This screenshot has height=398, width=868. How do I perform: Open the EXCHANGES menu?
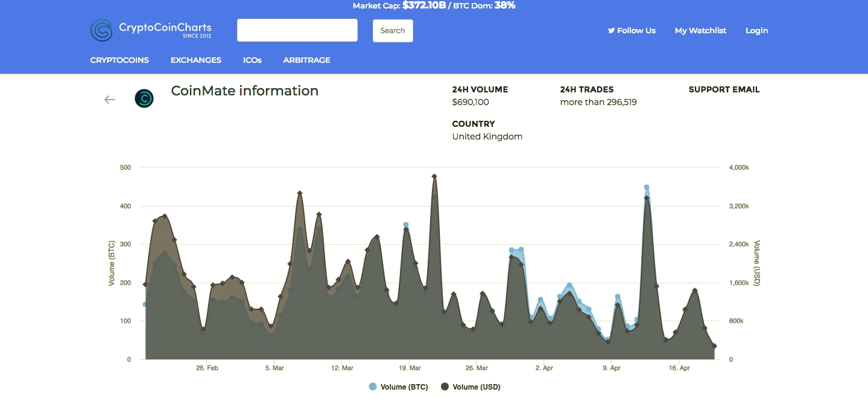(x=196, y=60)
